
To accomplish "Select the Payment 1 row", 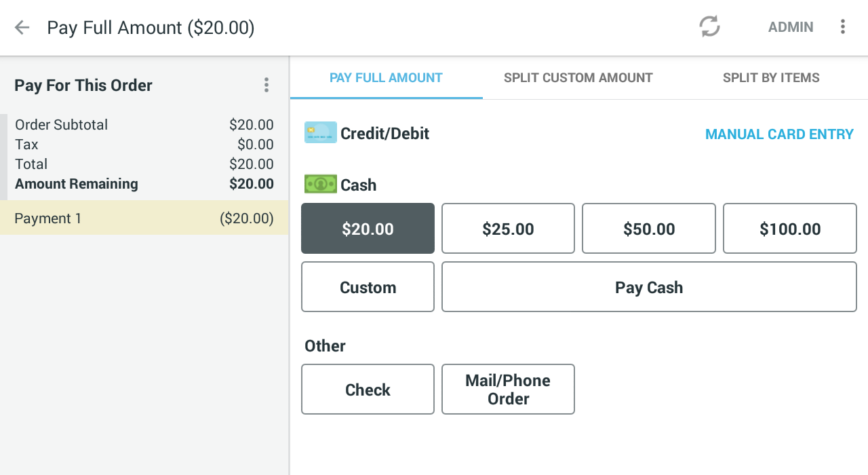I will (x=144, y=218).
